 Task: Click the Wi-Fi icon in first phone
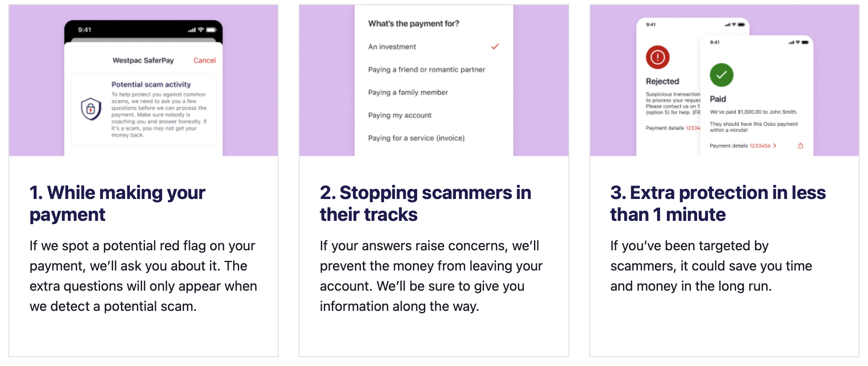(x=201, y=30)
